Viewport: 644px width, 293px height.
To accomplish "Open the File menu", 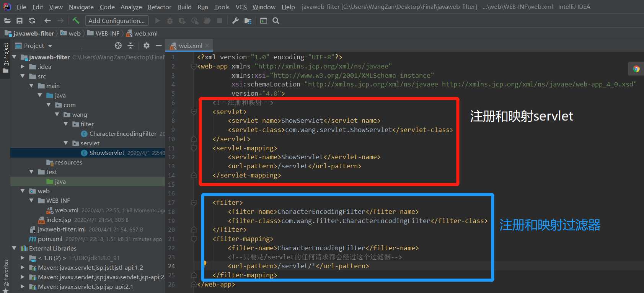I will [21, 7].
